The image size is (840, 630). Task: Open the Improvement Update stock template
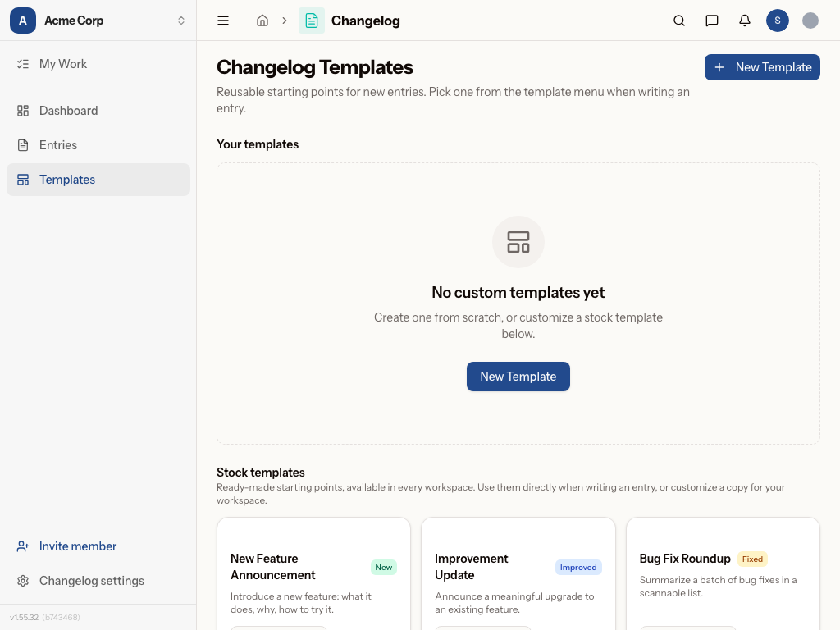[518, 573]
